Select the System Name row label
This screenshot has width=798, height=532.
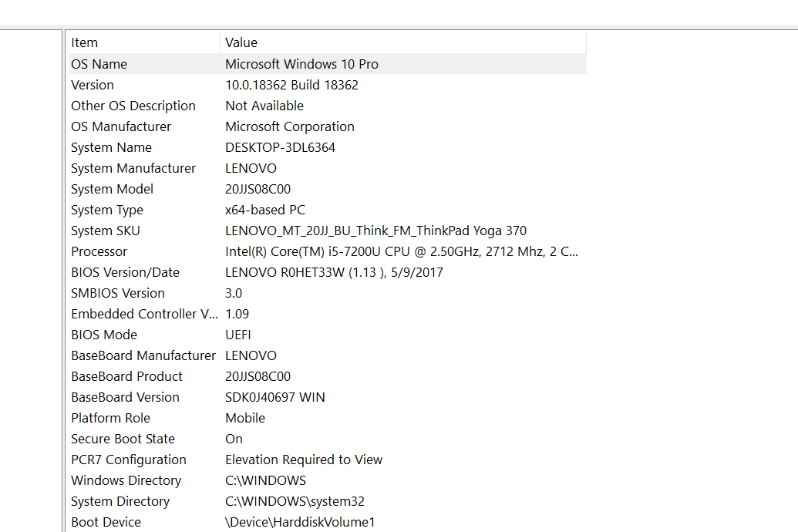(x=112, y=147)
